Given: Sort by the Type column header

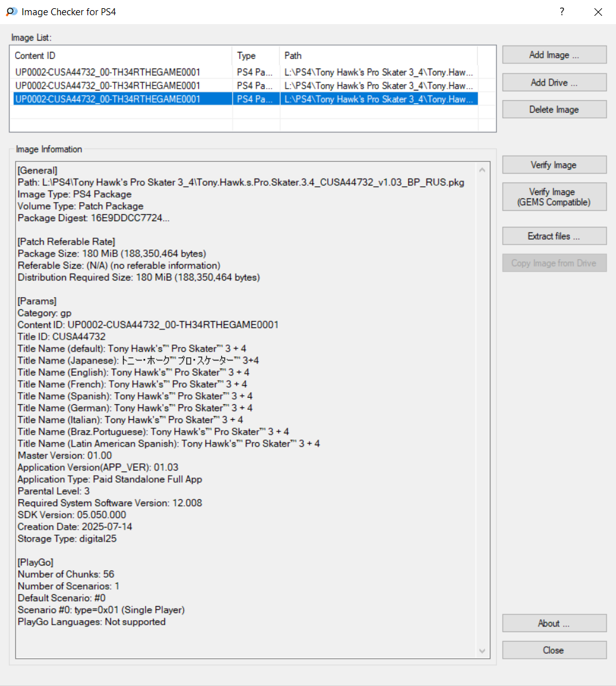Looking at the screenshot, I should pos(255,56).
